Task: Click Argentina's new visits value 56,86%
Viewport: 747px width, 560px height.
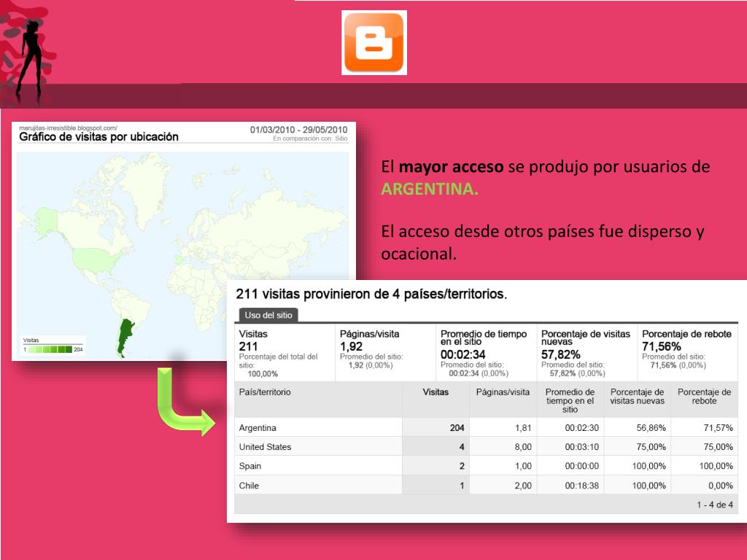Action: point(651,427)
